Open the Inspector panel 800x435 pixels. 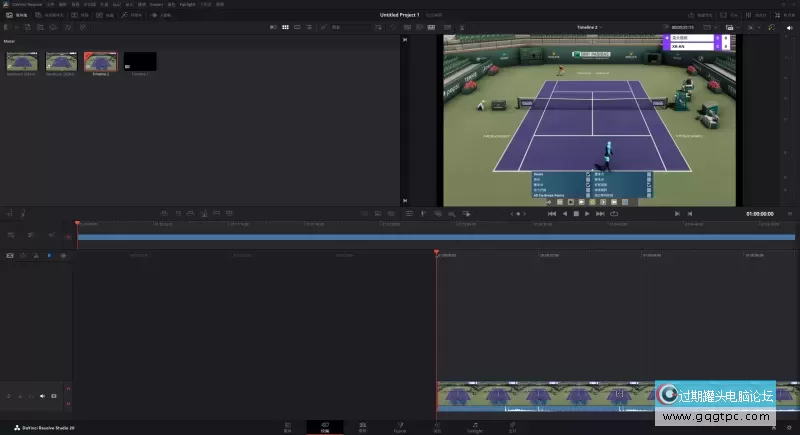pos(783,15)
